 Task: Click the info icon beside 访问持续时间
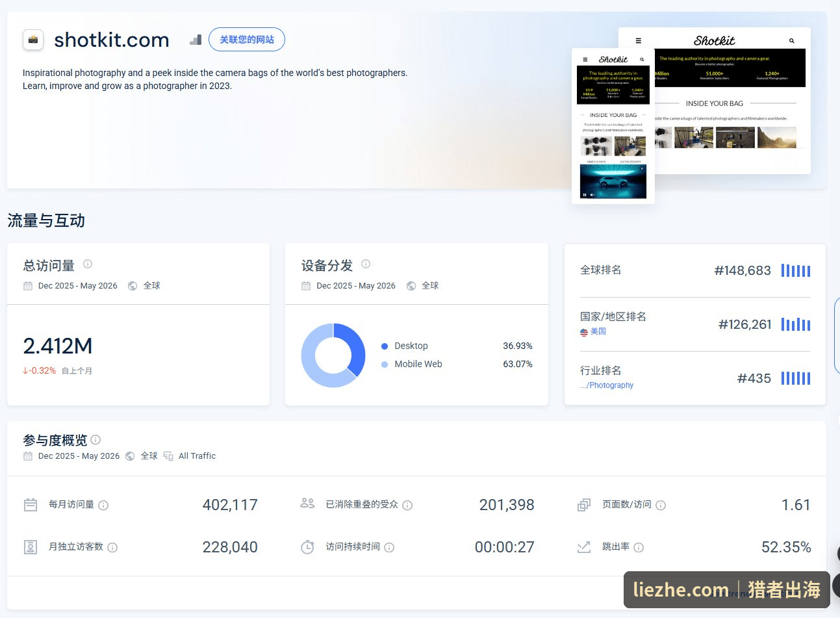pos(389,548)
